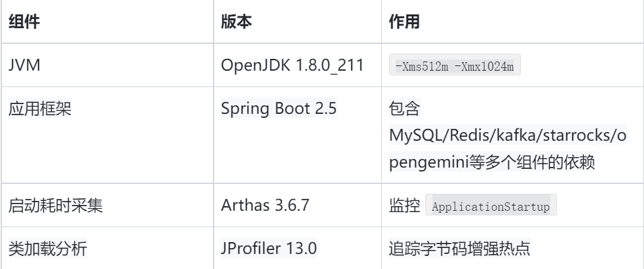Click the OpenJDK 1.8.0_211 version cell

pos(292,65)
